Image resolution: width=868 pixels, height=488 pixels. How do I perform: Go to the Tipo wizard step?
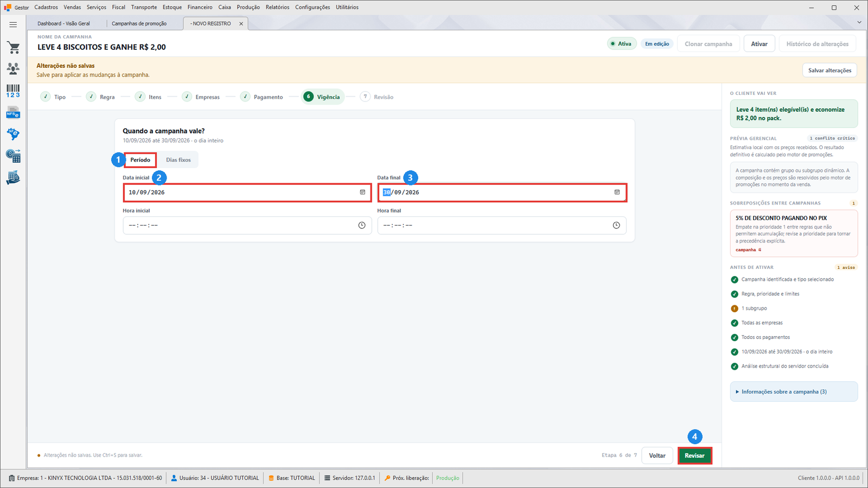(x=53, y=97)
